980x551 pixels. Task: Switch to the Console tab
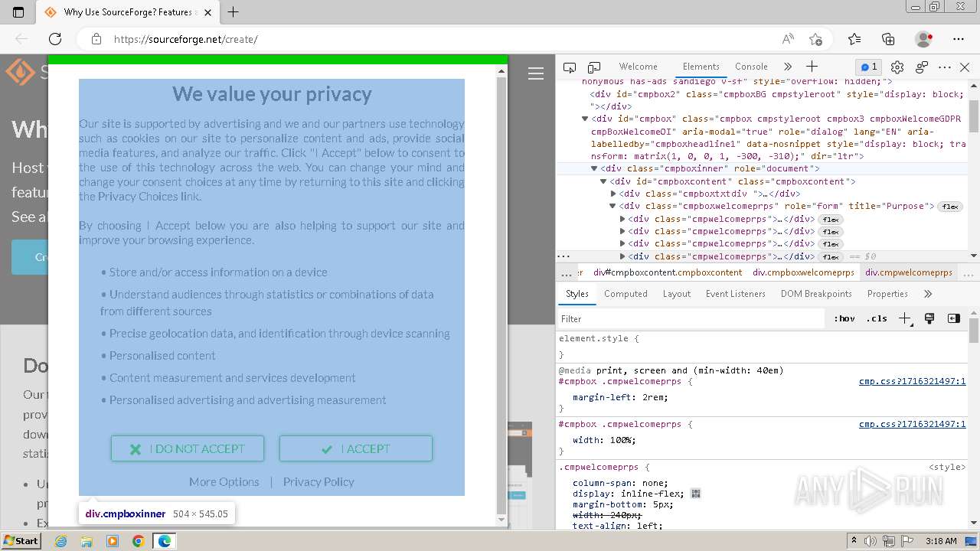[x=751, y=67]
